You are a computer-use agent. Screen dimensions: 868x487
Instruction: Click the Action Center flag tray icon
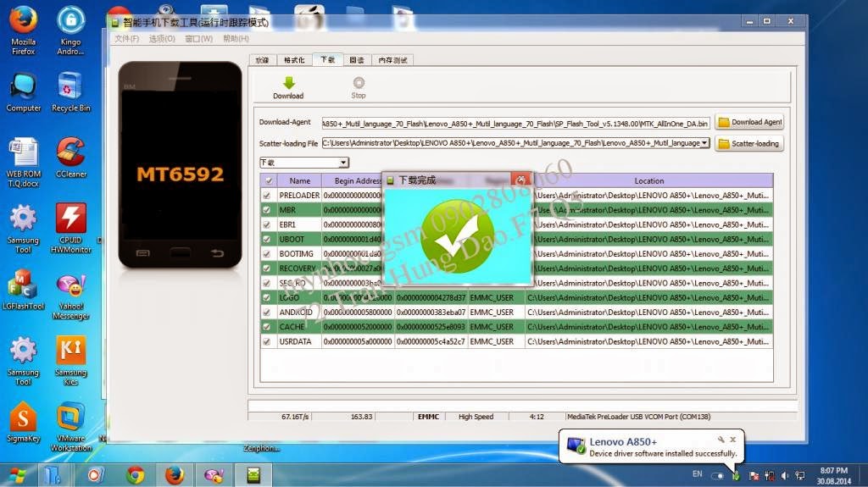tap(754, 475)
